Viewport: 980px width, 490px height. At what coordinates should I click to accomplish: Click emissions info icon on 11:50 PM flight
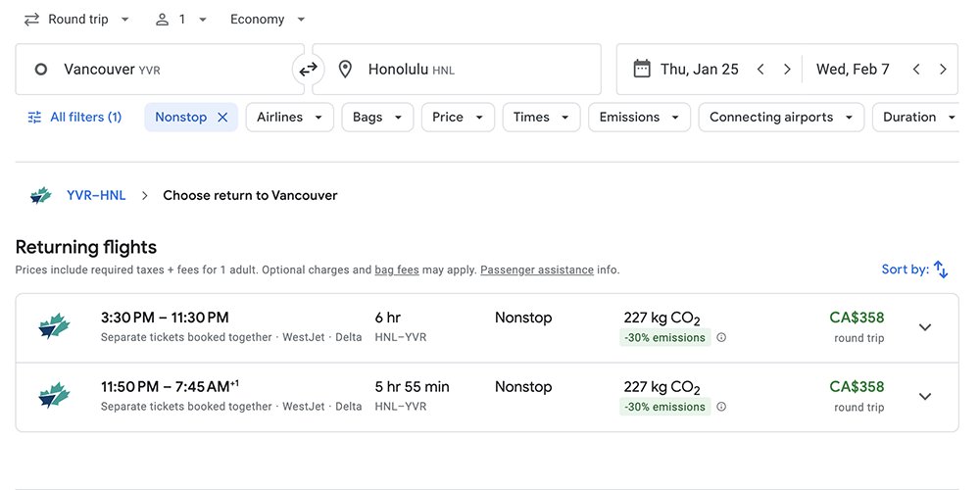coord(721,407)
